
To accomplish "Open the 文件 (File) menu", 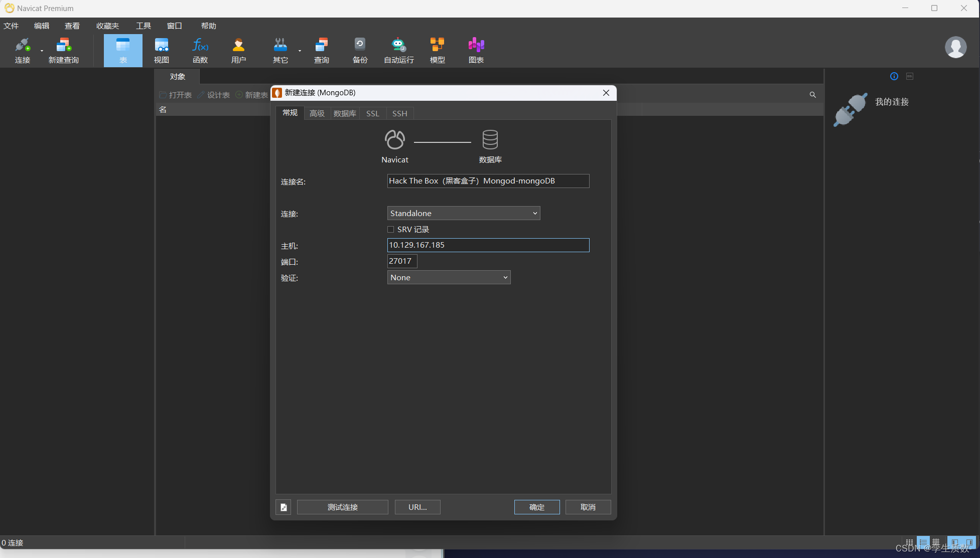I will [x=11, y=26].
